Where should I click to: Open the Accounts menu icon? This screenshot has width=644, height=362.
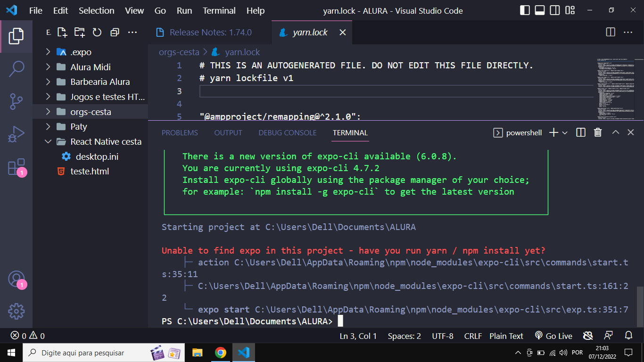click(16, 279)
